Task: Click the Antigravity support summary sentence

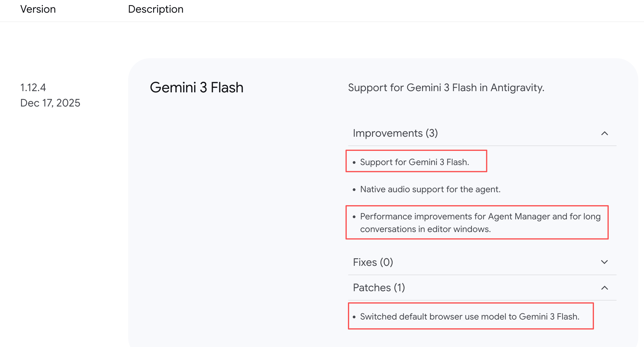Action: (446, 88)
